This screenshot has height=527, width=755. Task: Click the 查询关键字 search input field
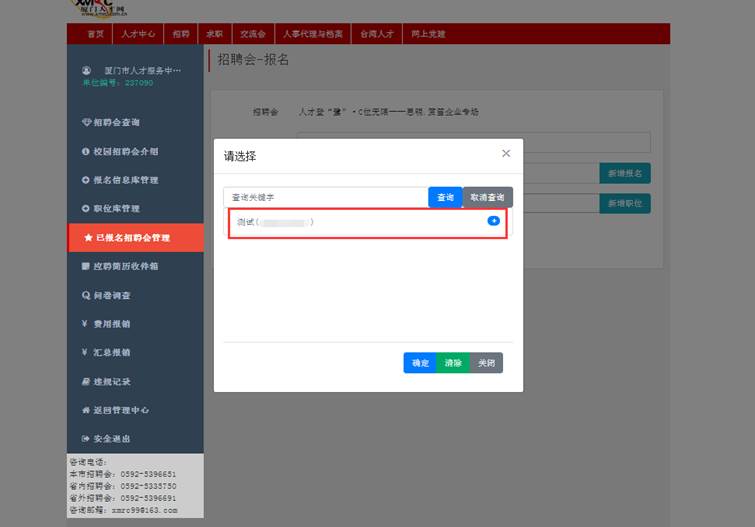[x=325, y=198]
